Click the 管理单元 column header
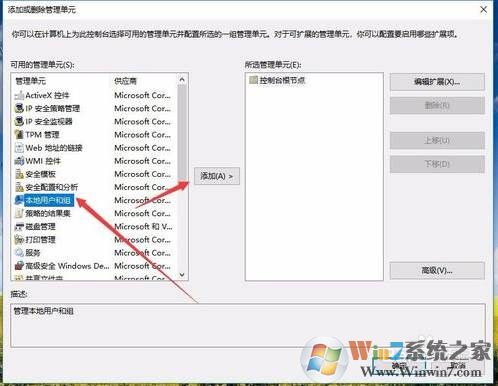Viewport: 498px width, 386px height. click(30, 81)
